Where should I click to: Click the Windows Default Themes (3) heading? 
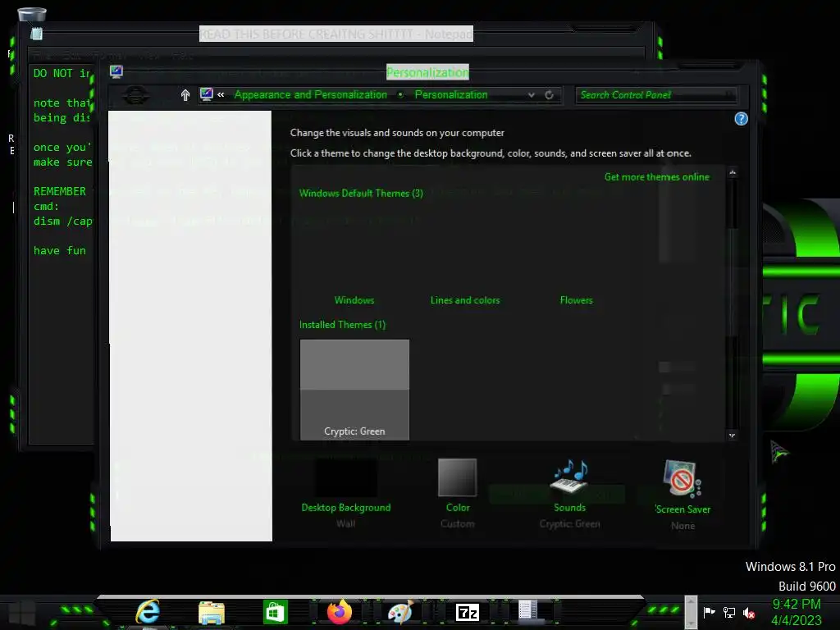click(361, 194)
